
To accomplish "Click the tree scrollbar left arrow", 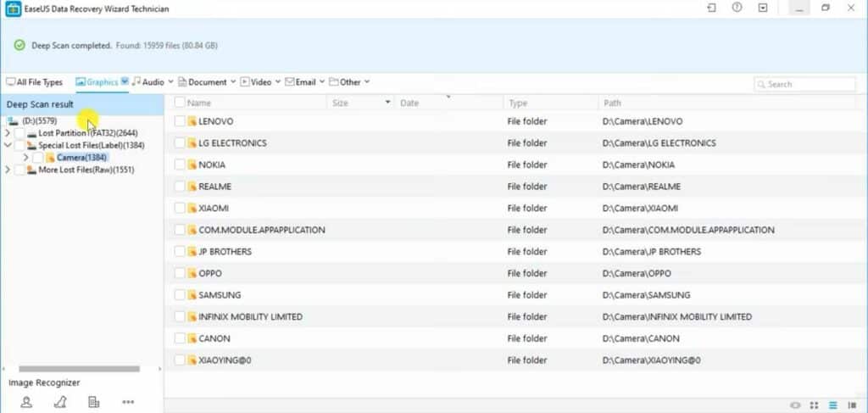I will (x=4, y=369).
